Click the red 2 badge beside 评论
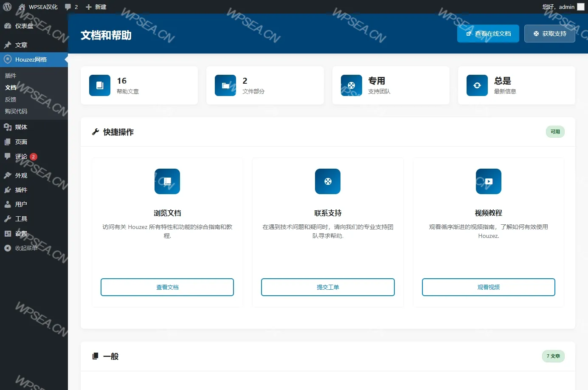Screen dimensions: 588x390 pyautogui.click(x=34, y=157)
